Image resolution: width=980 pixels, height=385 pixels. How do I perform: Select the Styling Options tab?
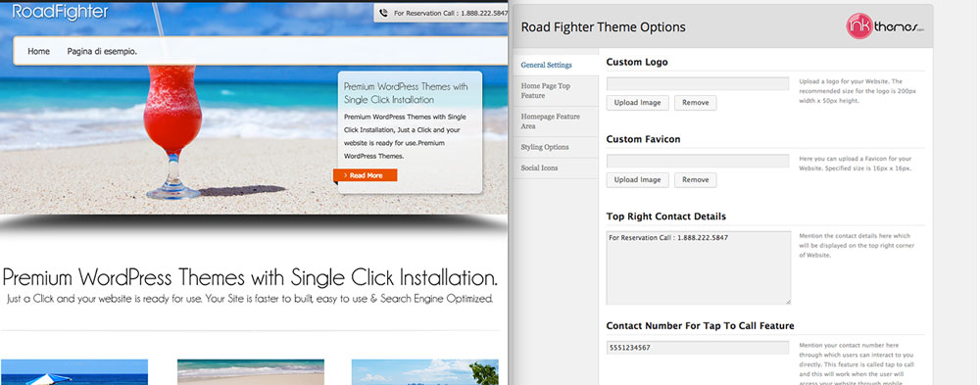(555, 147)
